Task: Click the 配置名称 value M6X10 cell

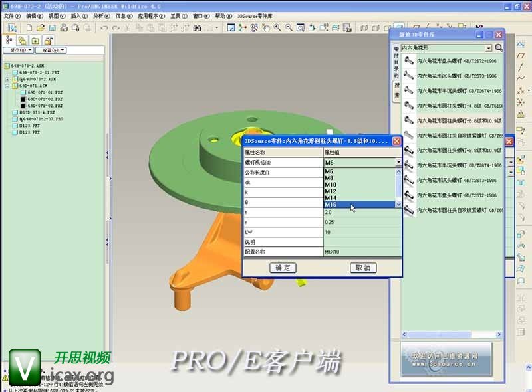Action: 362,252
